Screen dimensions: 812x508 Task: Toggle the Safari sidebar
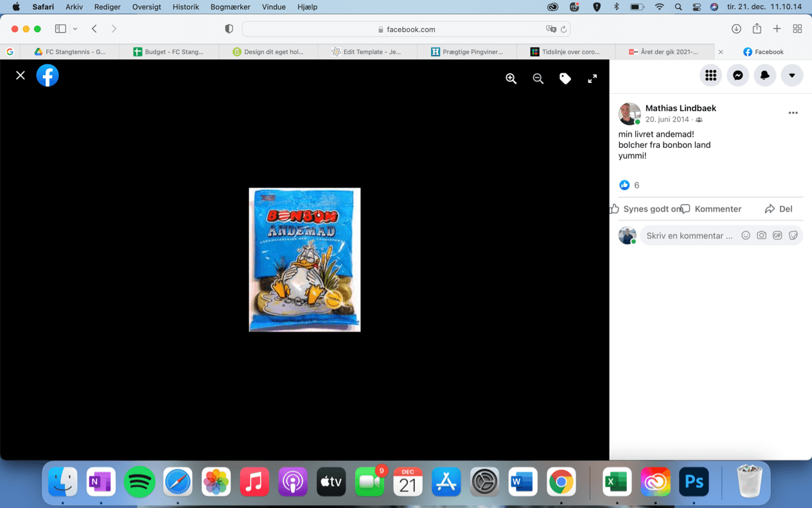click(x=60, y=29)
